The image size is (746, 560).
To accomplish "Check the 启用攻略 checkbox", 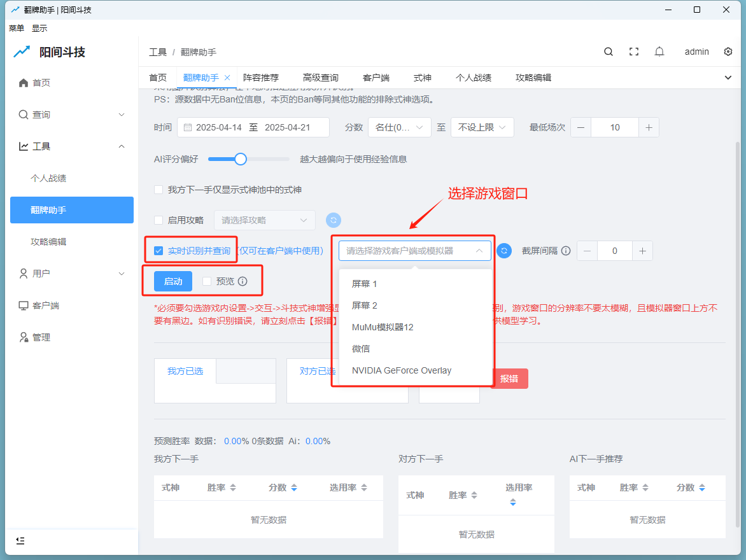I will [x=158, y=220].
